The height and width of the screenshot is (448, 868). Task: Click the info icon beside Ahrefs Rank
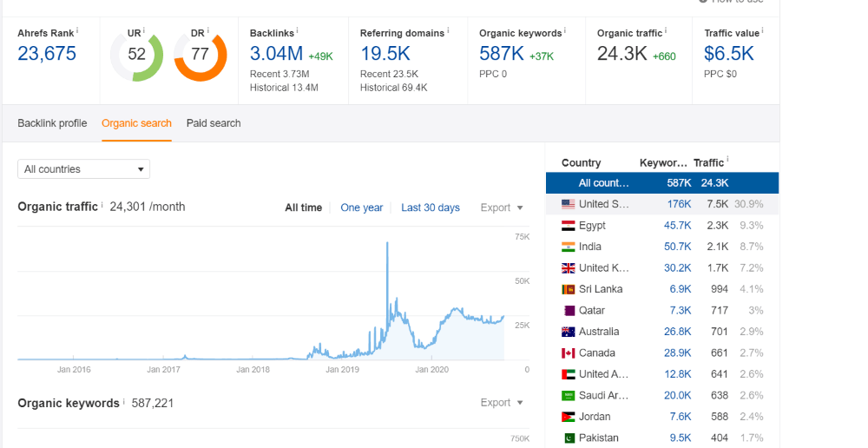[77, 30]
